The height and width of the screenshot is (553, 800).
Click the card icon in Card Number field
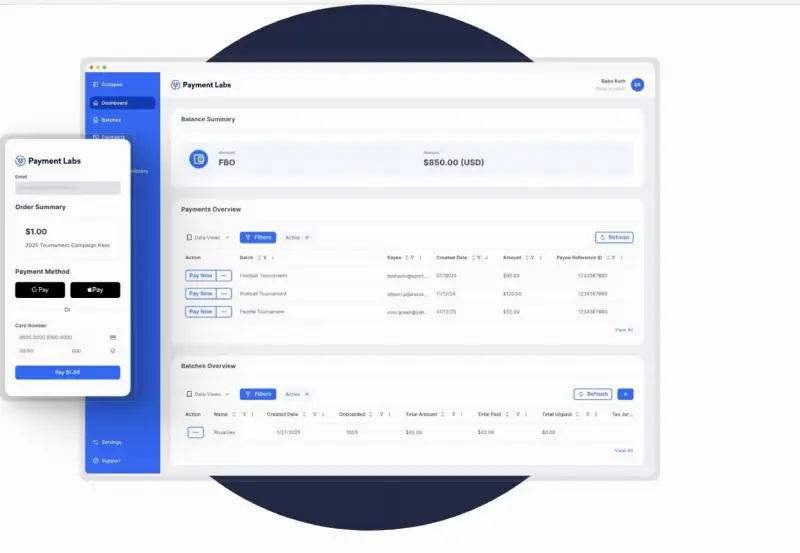point(113,337)
